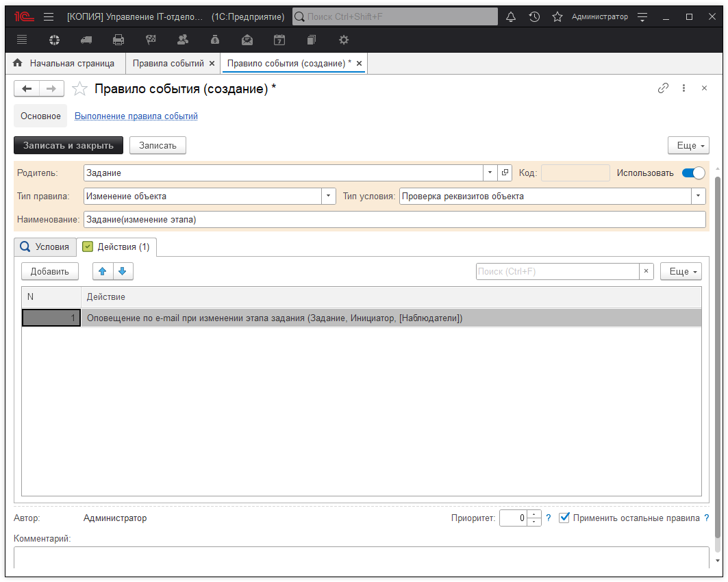Open Выполнение правила событий link
Image resolution: width=728 pixels, height=582 pixels.
coord(136,116)
